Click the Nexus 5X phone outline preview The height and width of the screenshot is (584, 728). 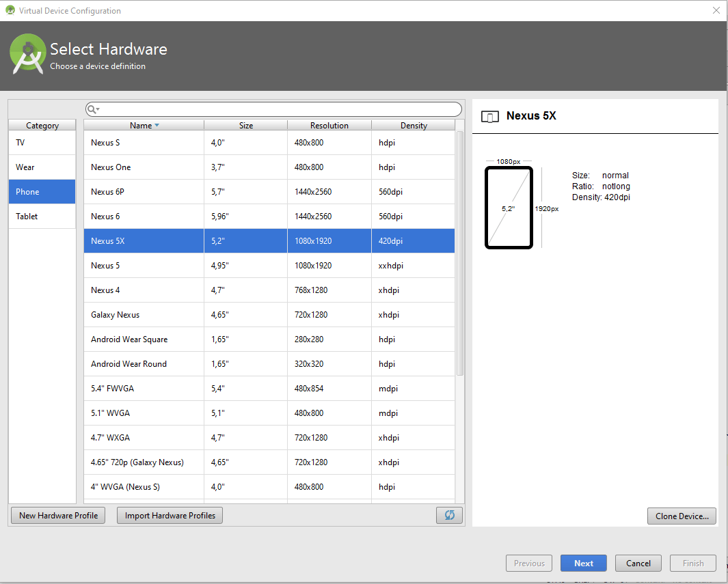click(x=509, y=208)
